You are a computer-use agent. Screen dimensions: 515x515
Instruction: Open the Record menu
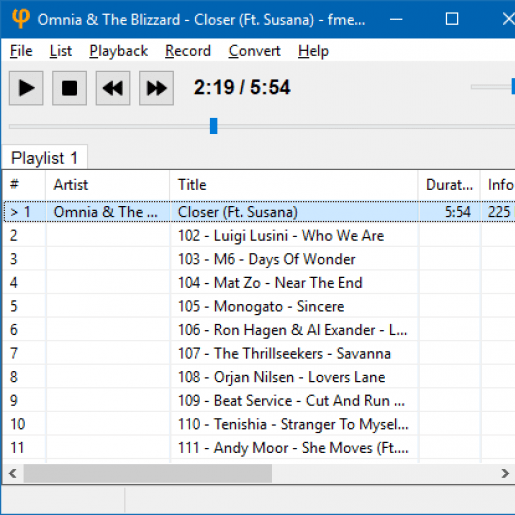pos(188,51)
